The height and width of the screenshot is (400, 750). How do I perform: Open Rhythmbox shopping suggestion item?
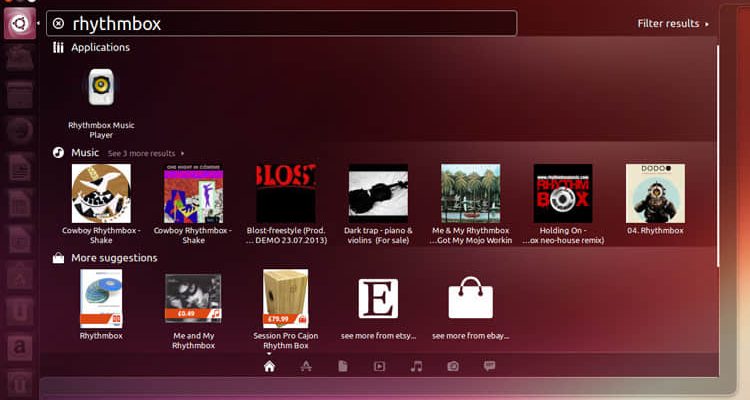[101, 304]
